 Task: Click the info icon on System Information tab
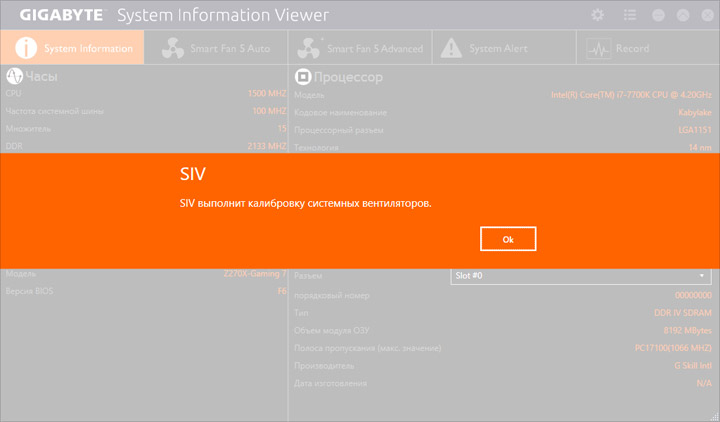(x=26, y=48)
